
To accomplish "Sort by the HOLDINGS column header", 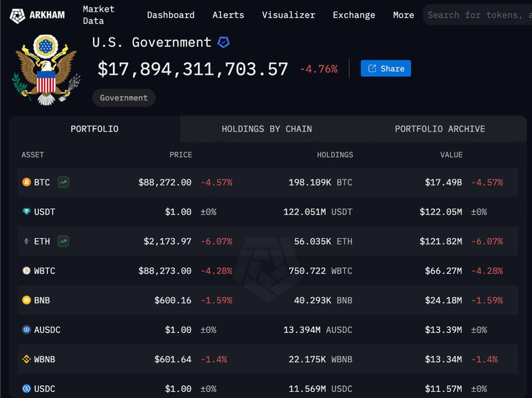I will click(335, 155).
